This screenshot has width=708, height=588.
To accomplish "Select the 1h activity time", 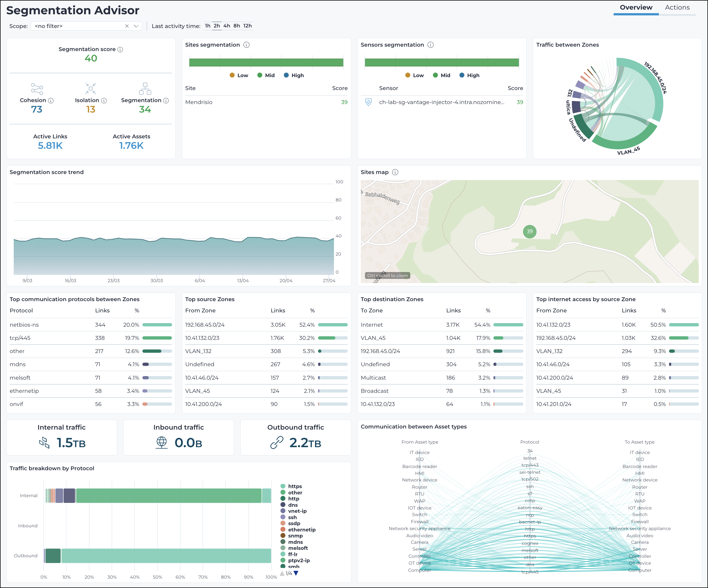I will [208, 26].
